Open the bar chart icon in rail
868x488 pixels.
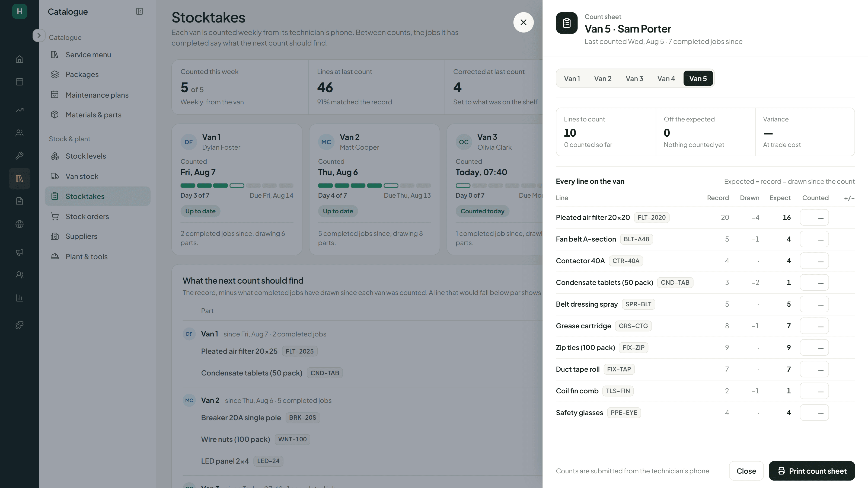20,298
